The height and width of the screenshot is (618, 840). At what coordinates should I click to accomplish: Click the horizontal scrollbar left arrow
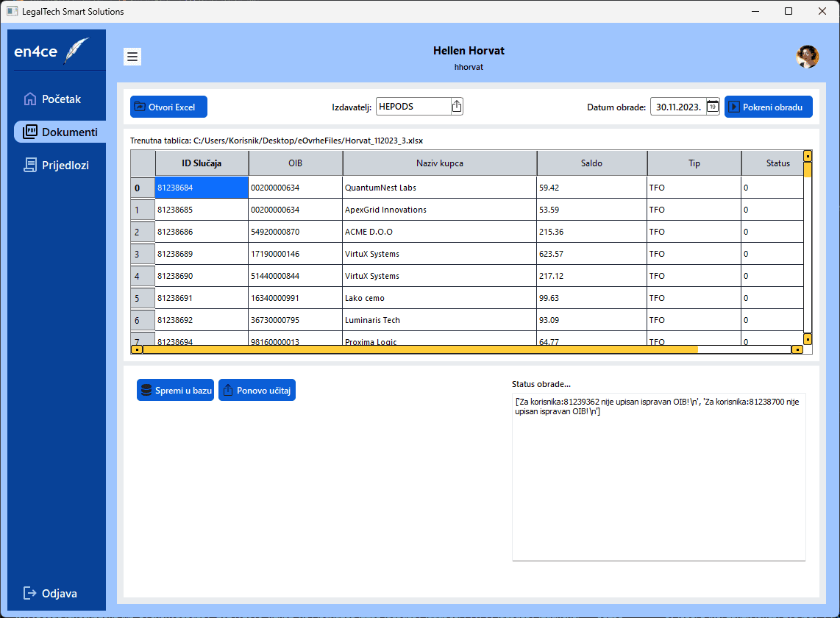pos(136,349)
